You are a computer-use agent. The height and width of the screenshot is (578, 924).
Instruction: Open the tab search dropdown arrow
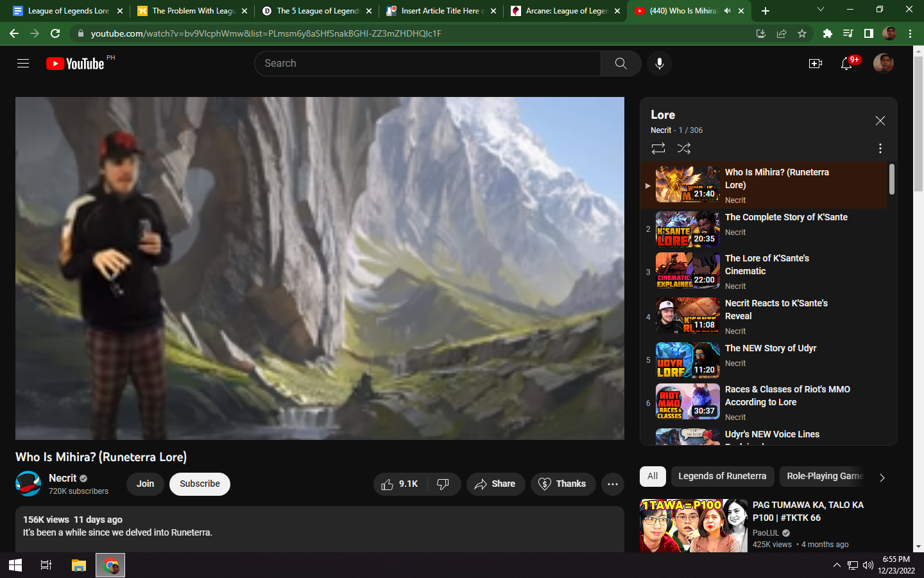[820, 10]
